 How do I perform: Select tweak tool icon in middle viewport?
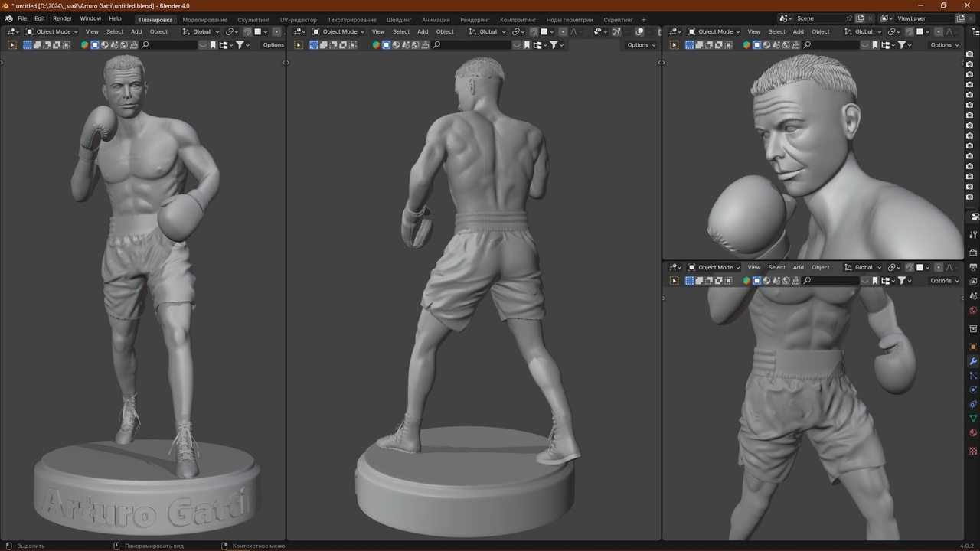[299, 45]
